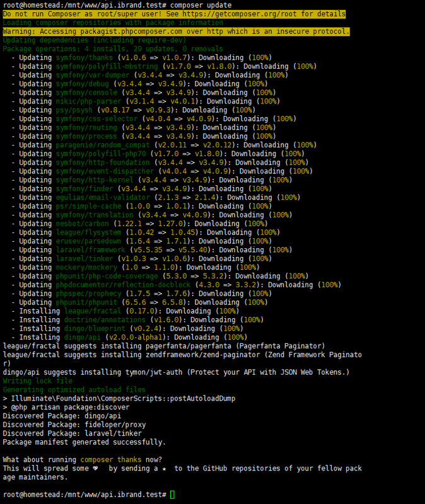Click 'league/fractal' in the Installing line

pyautogui.click(x=93, y=311)
